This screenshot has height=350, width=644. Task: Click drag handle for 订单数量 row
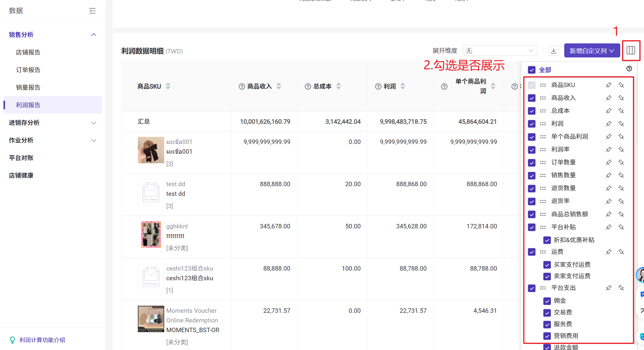click(x=543, y=162)
